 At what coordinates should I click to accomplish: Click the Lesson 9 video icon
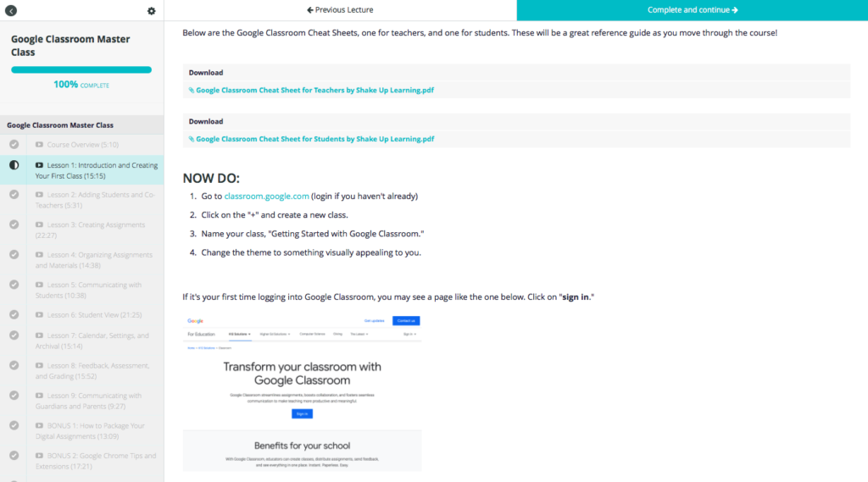click(39, 396)
